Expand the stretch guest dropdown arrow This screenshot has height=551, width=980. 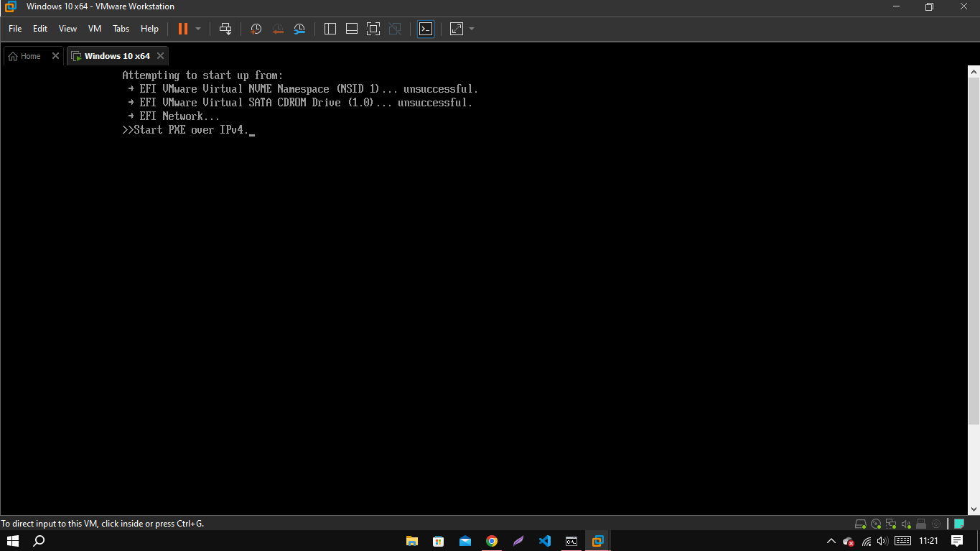(472, 29)
